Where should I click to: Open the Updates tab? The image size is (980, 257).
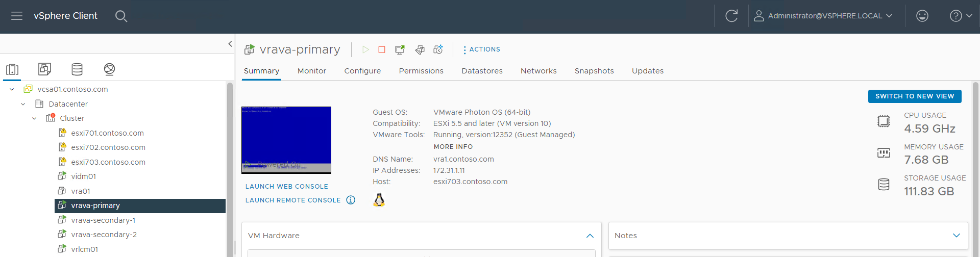(648, 71)
